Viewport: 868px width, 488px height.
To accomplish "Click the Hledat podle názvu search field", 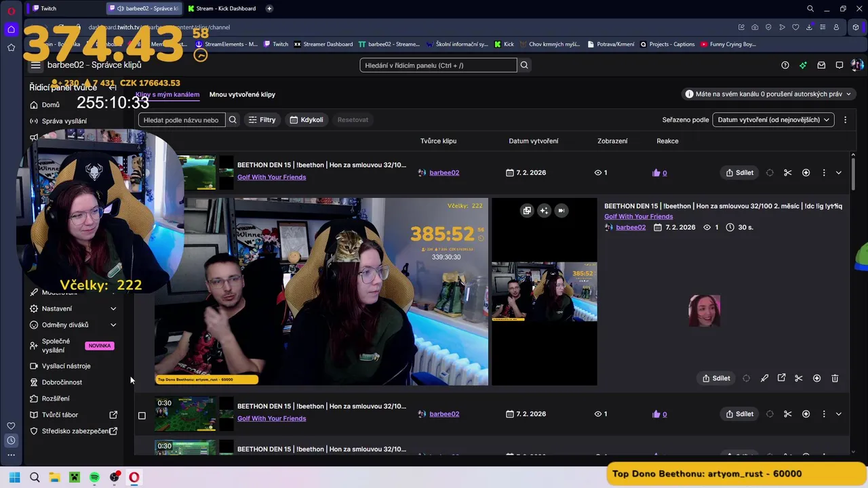I will tap(182, 120).
